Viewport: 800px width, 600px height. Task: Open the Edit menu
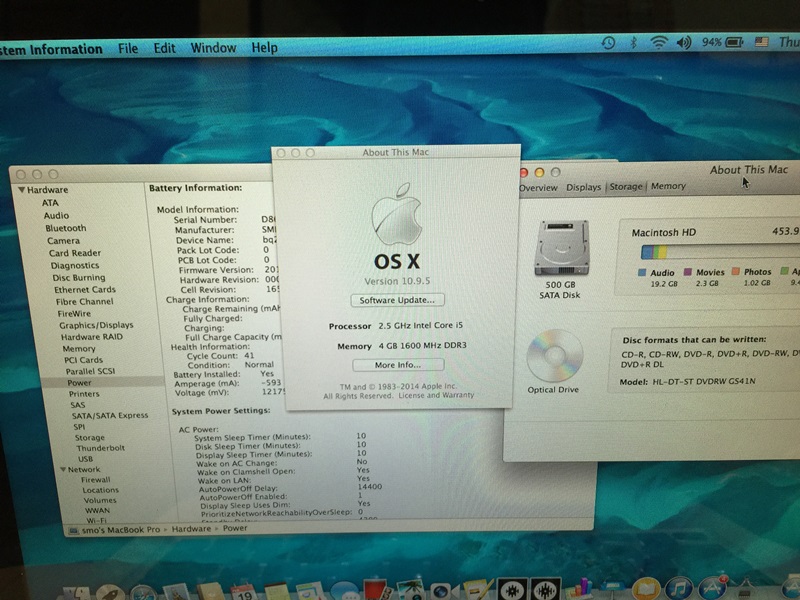pyautogui.click(x=164, y=48)
